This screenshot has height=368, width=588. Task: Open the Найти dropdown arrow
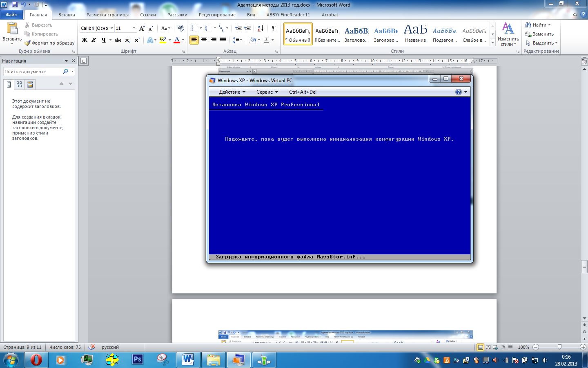550,25
